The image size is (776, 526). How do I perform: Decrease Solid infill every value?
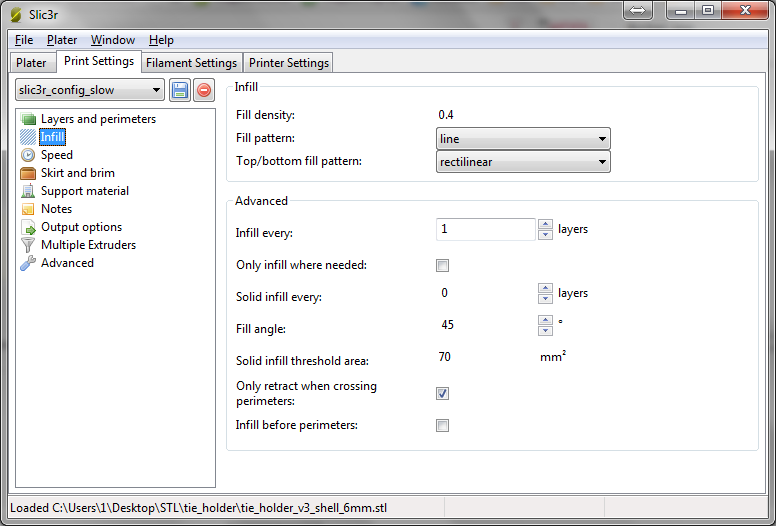[x=545, y=298]
